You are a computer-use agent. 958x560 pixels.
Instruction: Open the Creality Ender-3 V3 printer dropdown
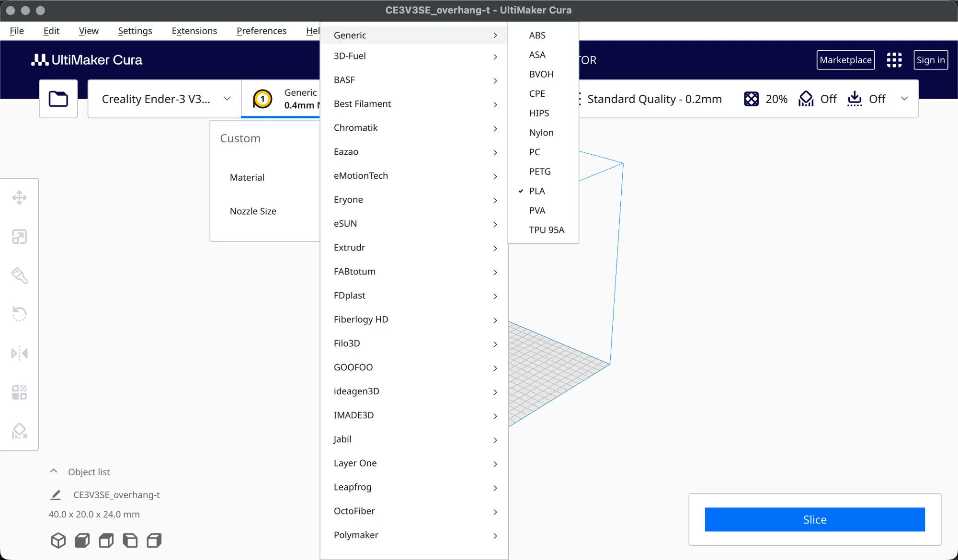(165, 99)
